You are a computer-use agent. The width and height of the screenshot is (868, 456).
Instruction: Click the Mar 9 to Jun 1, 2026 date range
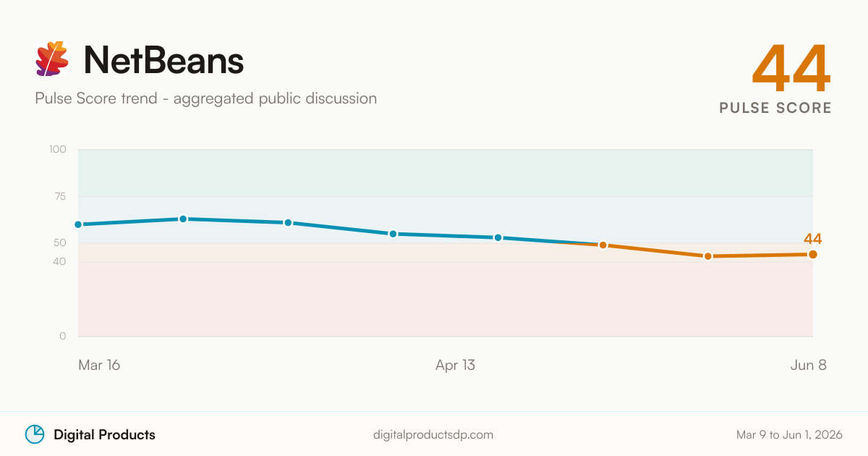point(789,435)
